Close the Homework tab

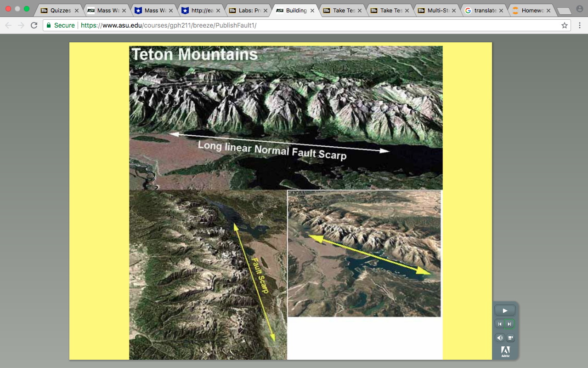(x=548, y=11)
